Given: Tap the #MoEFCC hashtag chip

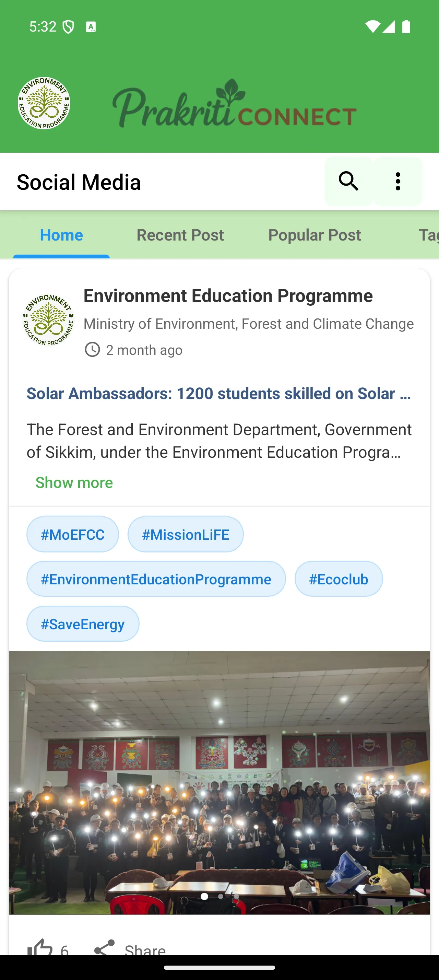Looking at the screenshot, I should coord(73,535).
